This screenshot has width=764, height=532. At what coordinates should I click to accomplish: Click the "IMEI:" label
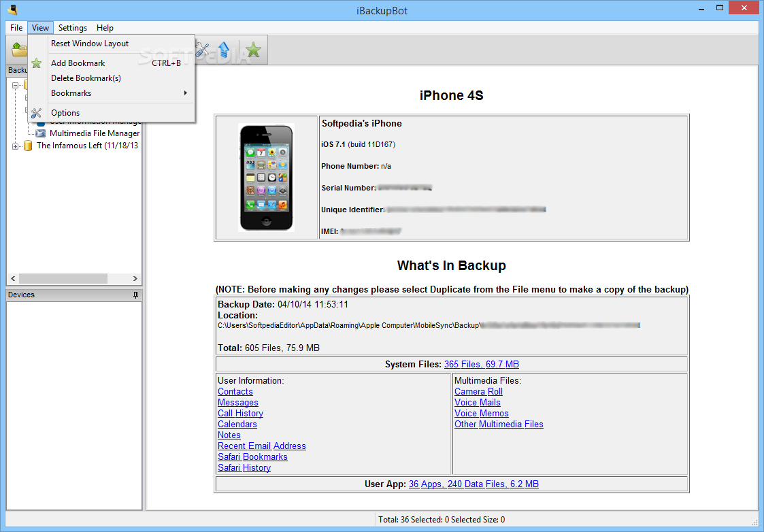tap(330, 231)
